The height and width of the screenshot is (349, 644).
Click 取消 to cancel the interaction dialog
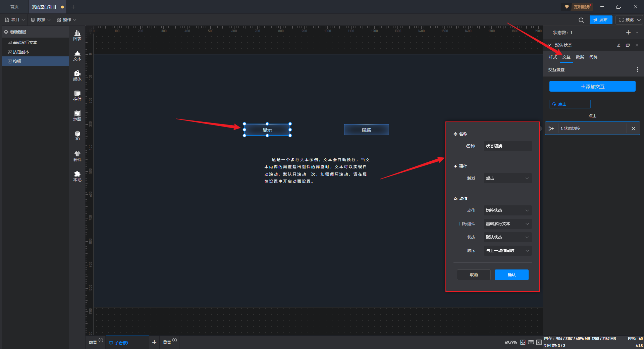[474, 275]
